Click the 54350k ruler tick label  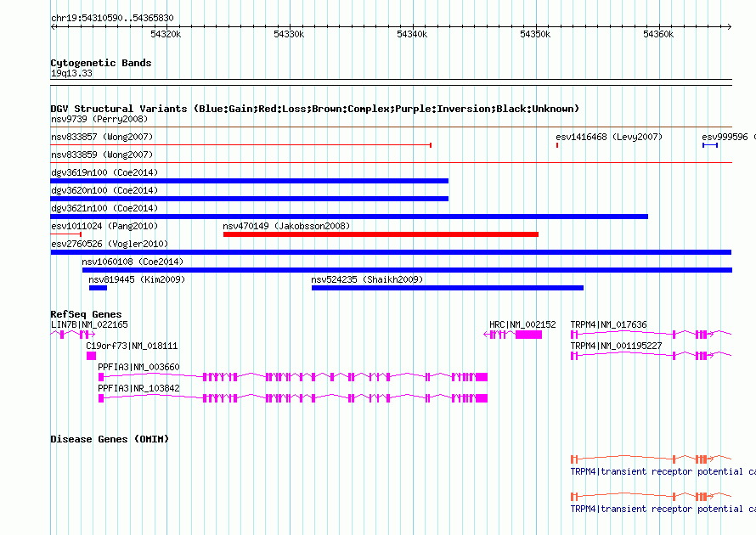tap(535, 34)
